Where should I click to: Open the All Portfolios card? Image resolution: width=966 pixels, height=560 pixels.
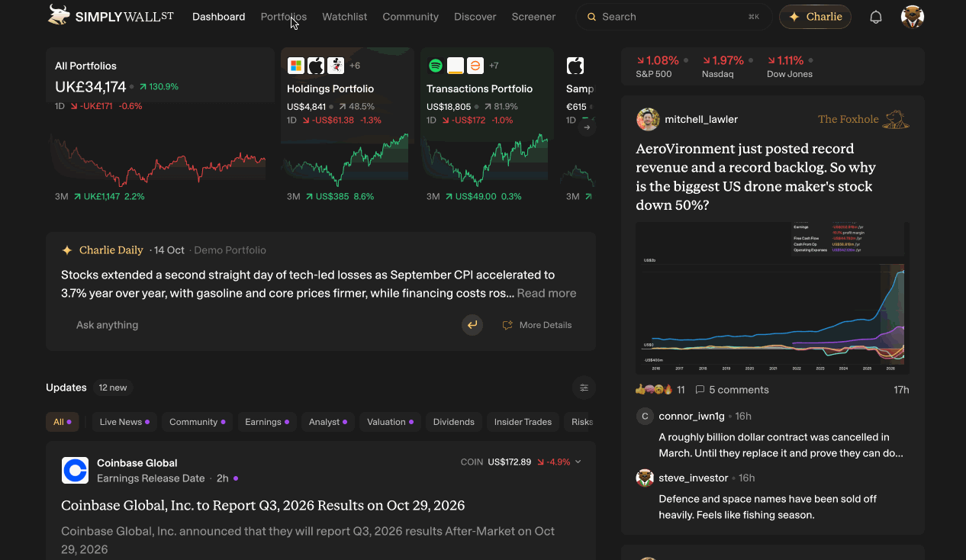point(159,127)
